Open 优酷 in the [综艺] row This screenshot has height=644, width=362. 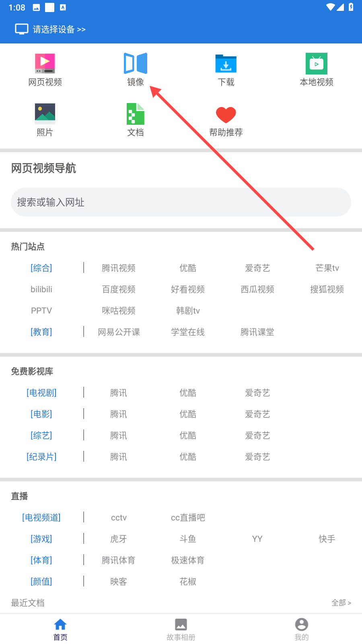[x=188, y=436]
